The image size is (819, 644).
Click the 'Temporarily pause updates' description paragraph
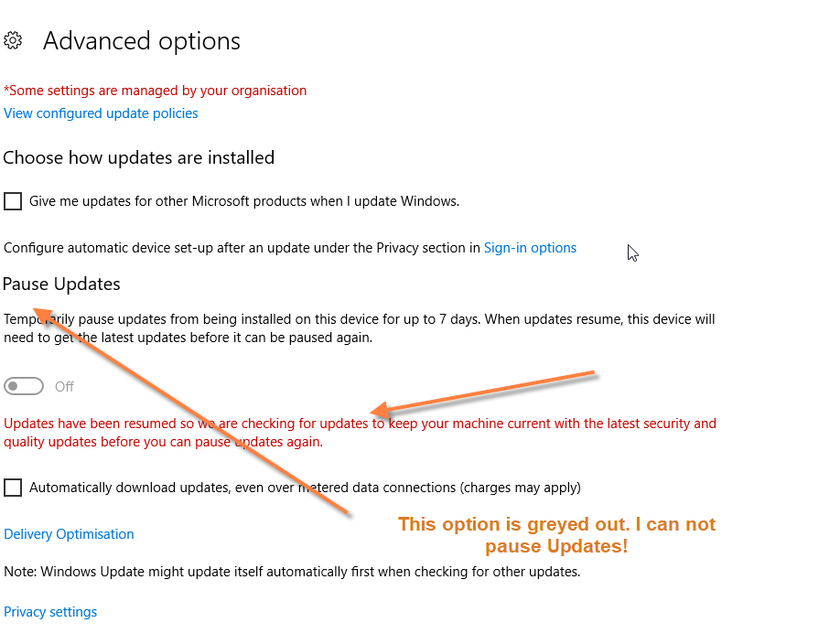point(360,328)
